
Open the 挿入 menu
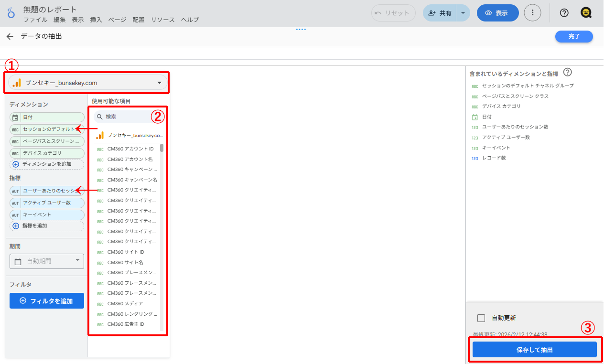point(96,21)
